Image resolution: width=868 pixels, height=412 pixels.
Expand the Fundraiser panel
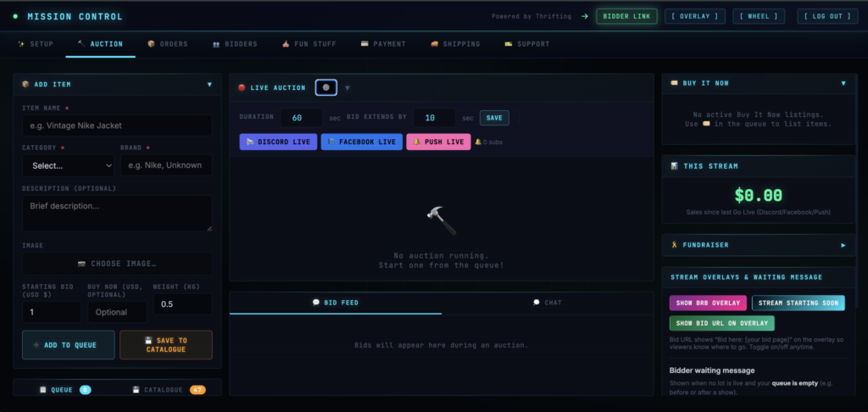tap(843, 245)
